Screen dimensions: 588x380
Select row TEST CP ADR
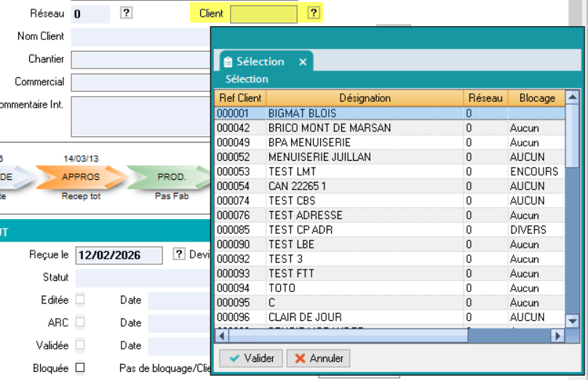390,229
